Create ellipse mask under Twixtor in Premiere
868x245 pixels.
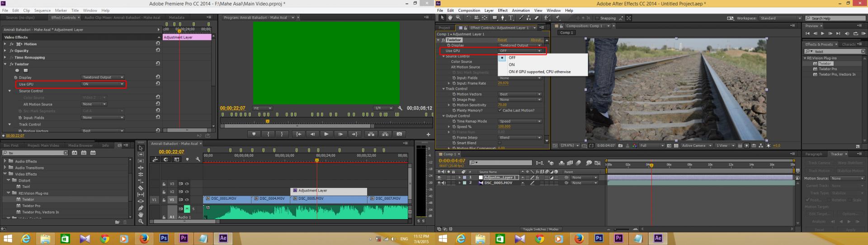17,70
